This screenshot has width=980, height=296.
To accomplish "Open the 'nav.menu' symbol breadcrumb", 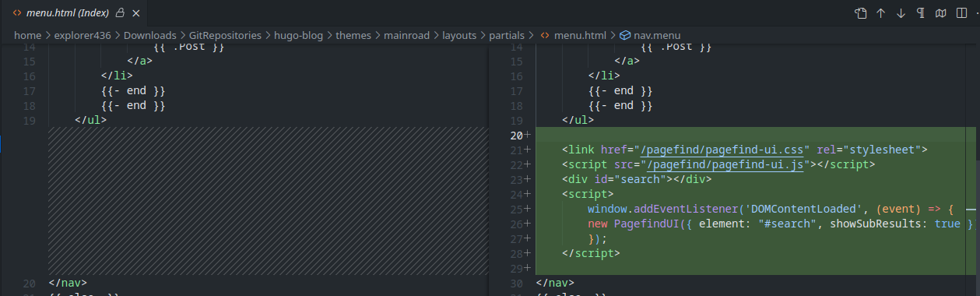I will 657,35.
